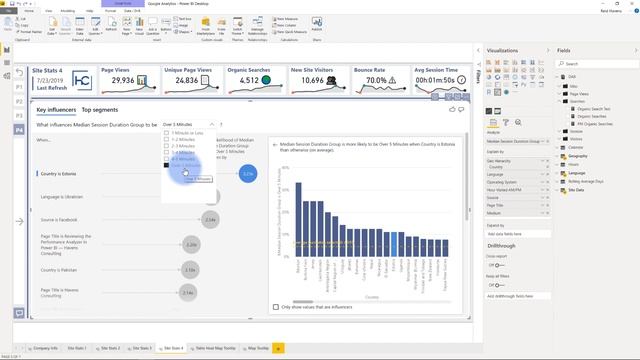Collapse the Visualizations pane chevron
The height and width of the screenshot is (360, 640).
(x=548, y=50)
